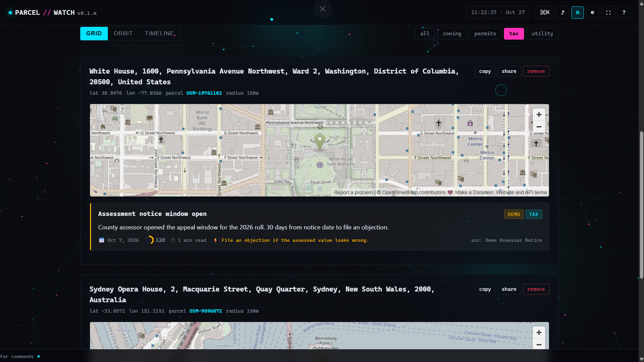
Task: Open parcel link OSM-19761182
Action: [204, 93]
